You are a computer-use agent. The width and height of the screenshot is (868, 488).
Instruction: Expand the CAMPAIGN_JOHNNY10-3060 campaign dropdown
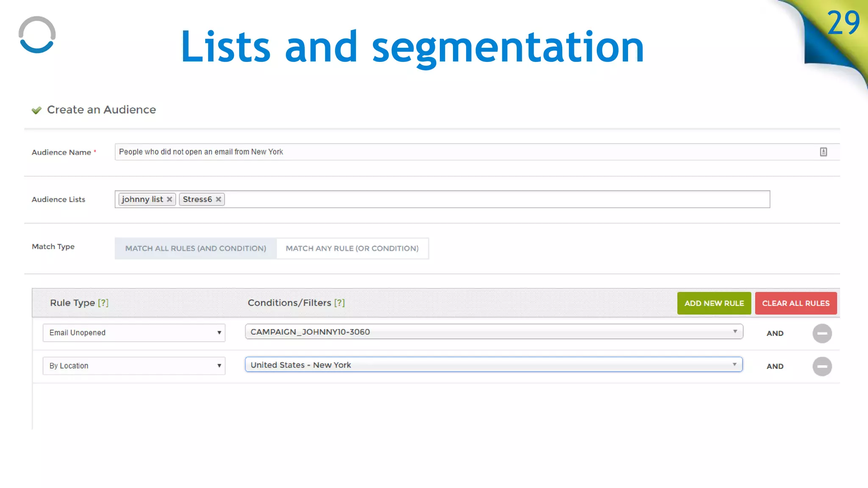493,332
